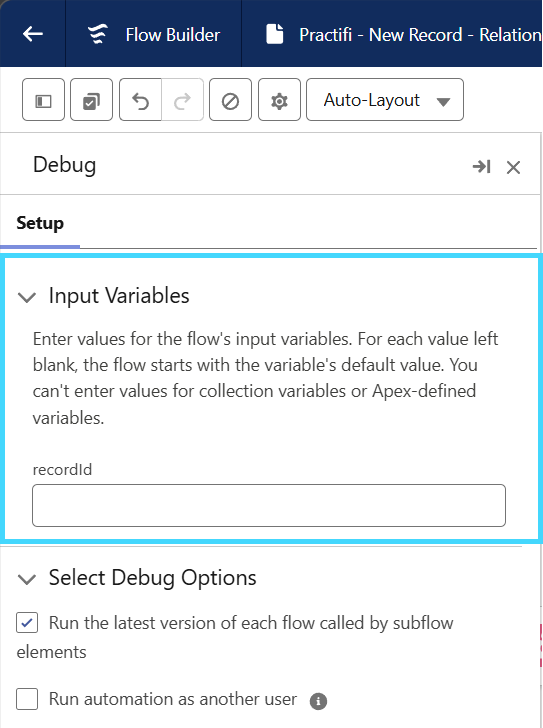Click the Practifi - New Record flow title

420,35
